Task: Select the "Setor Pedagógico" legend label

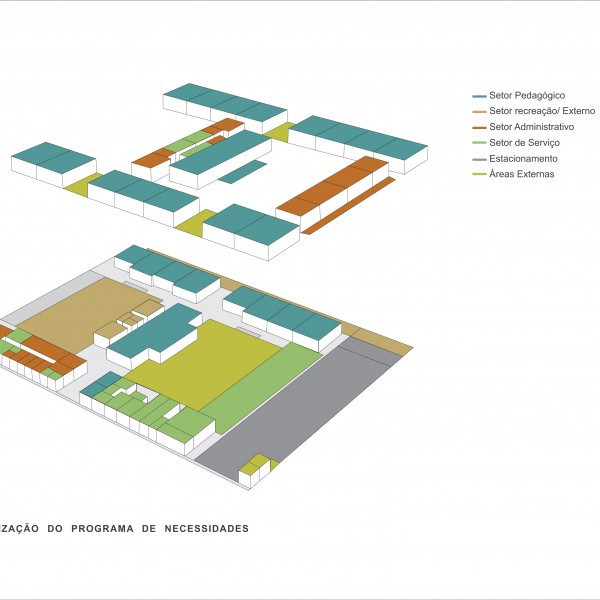Action: tap(527, 96)
